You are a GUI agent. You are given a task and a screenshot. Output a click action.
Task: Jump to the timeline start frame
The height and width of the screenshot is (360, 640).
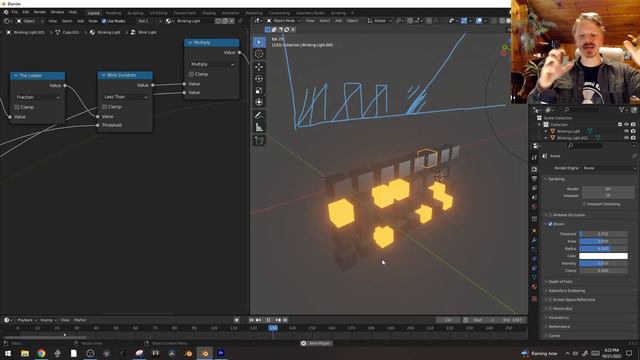coord(251,320)
